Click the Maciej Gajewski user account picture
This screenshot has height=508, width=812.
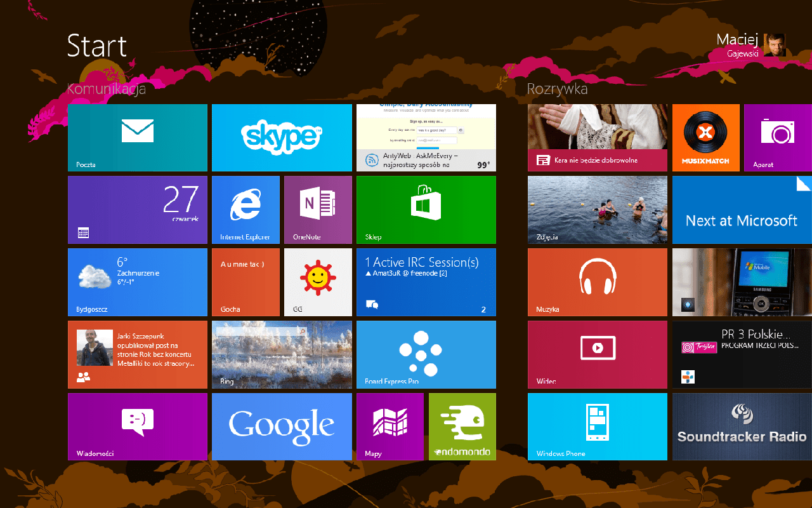pyautogui.click(x=775, y=45)
